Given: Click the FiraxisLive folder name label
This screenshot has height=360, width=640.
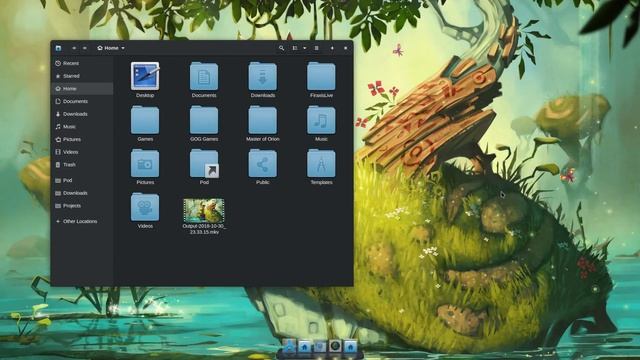Looking at the screenshot, I should click(321, 96).
